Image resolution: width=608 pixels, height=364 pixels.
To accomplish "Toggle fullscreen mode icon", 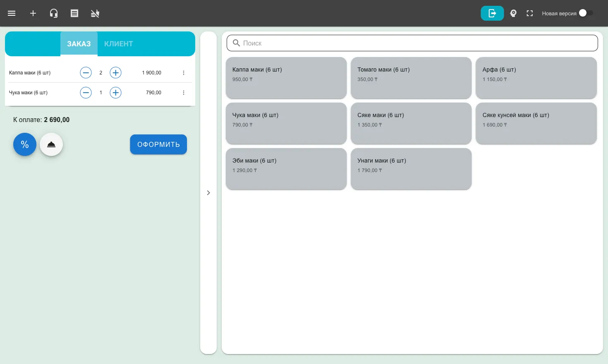I will tap(530, 13).
